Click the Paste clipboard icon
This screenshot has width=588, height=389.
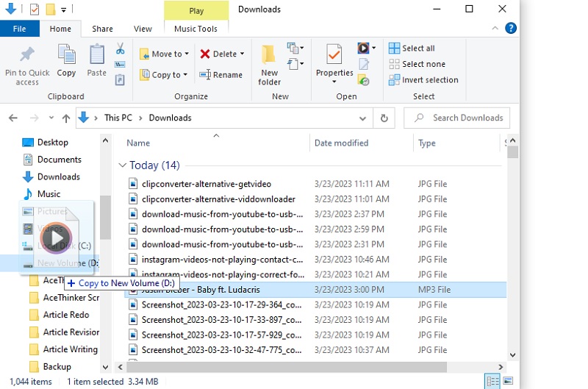(x=97, y=54)
